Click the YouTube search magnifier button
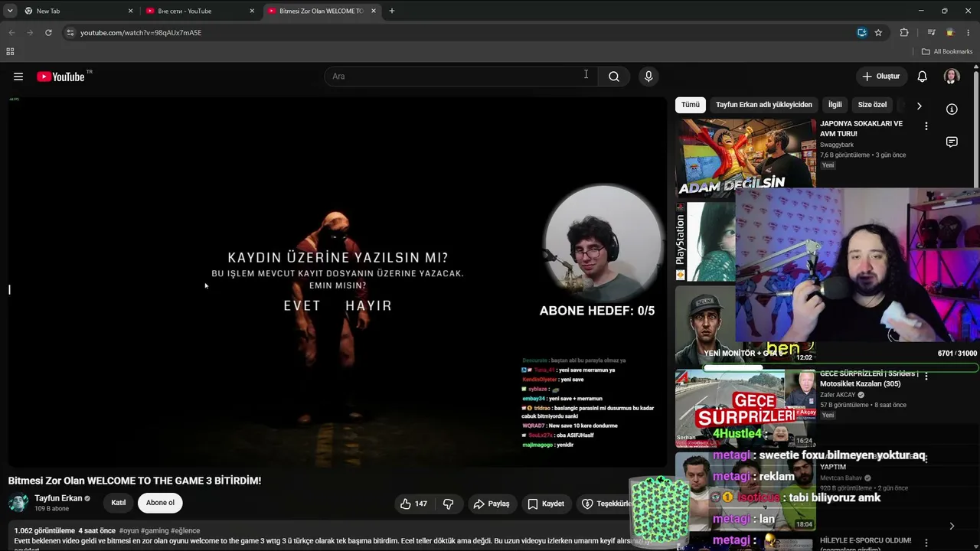Viewport: 980px width, 551px height. click(614, 77)
